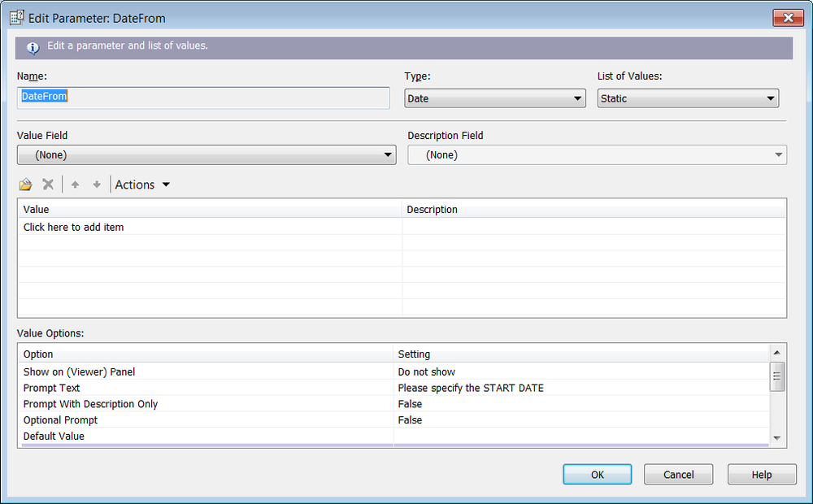The image size is (813, 504).
Task: Click the insert new value icon
Action: pos(25,184)
